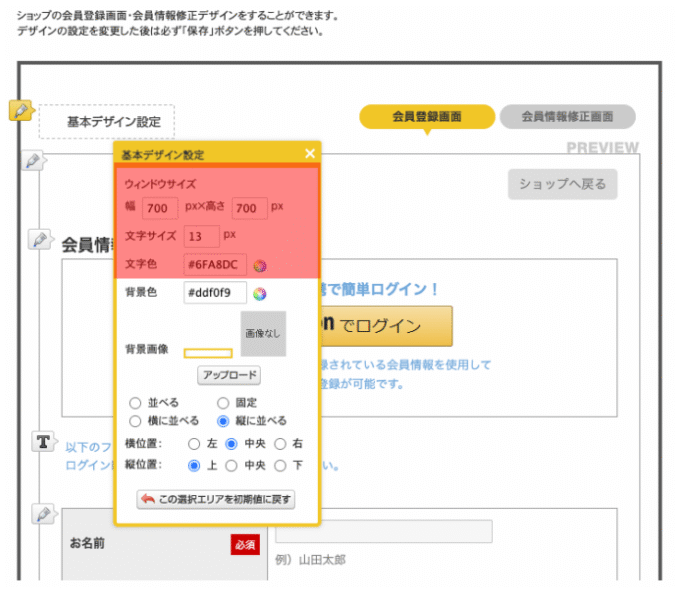Select the 横に並べる radio option
Viewport: 680px width, 592px height.
coord(136,421)
